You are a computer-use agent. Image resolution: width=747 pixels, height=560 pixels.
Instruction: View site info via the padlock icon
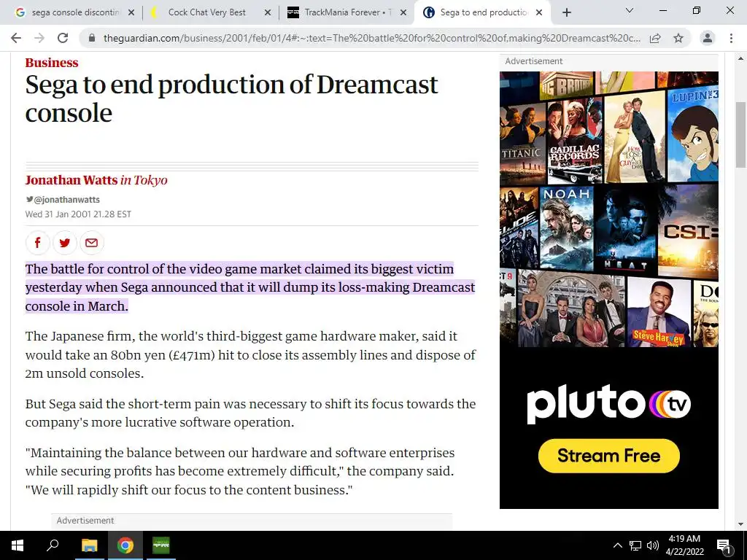coord(92,38)
